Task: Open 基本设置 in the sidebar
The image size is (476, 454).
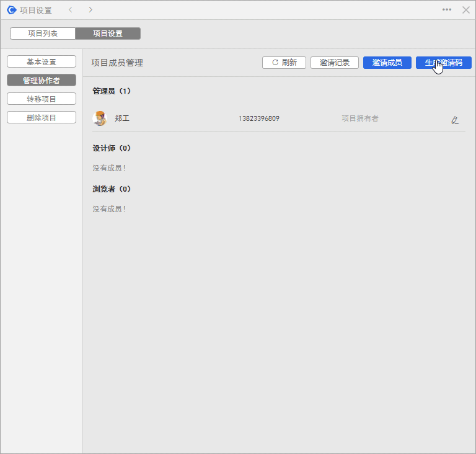Action: [x=42, y=62]
